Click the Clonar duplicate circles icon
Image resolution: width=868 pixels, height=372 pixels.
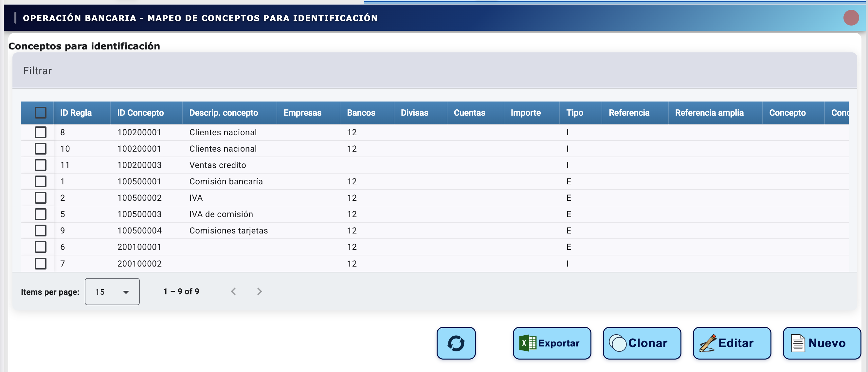point(618,343)
